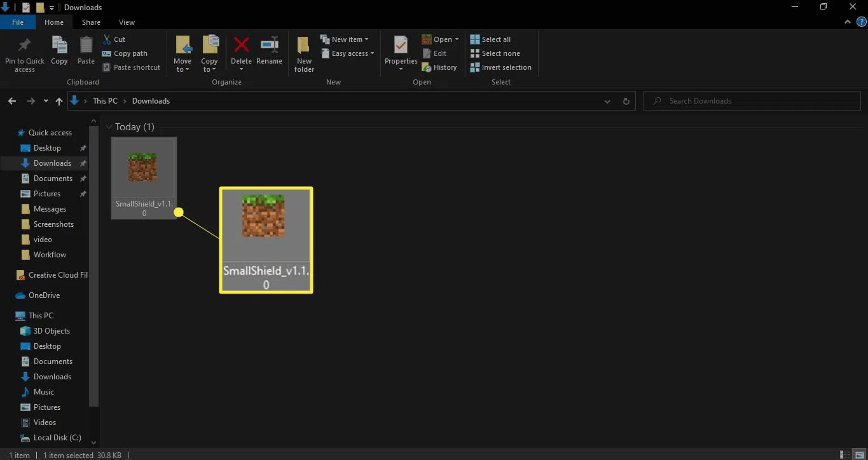Click Invert selection button
Image resolution: width=868 pixels, height=460 pixels.
coord(500,67)
